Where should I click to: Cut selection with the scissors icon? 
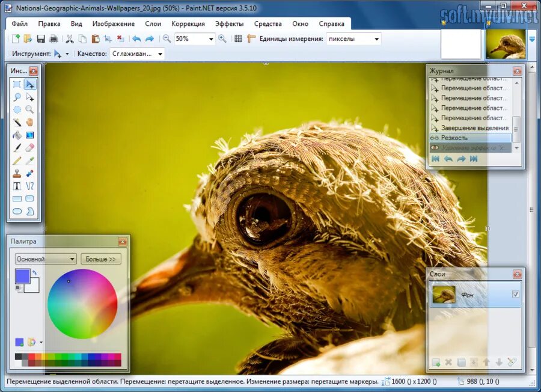(x=70, y=38)
